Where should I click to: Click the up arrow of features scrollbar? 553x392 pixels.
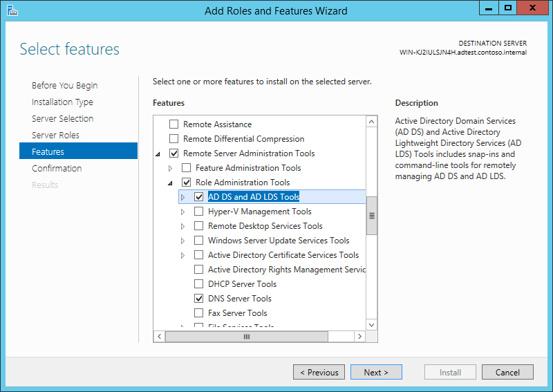click(x=371, y=122)
